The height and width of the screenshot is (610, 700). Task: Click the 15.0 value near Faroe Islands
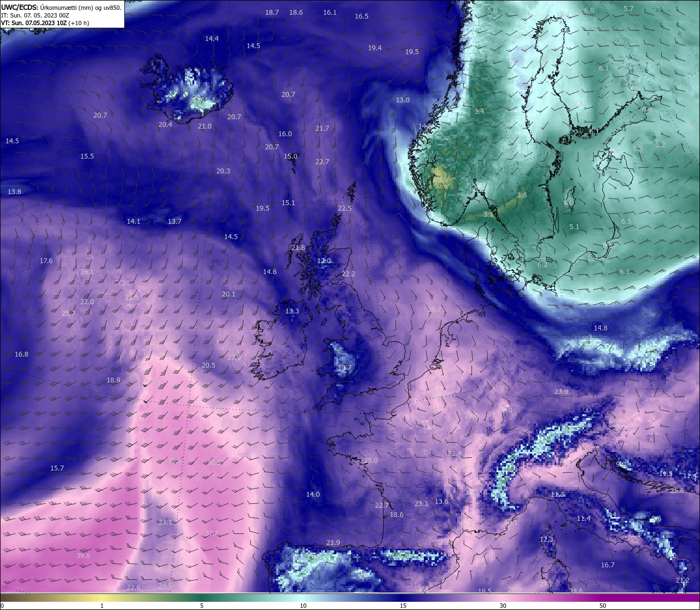point(290,156)
